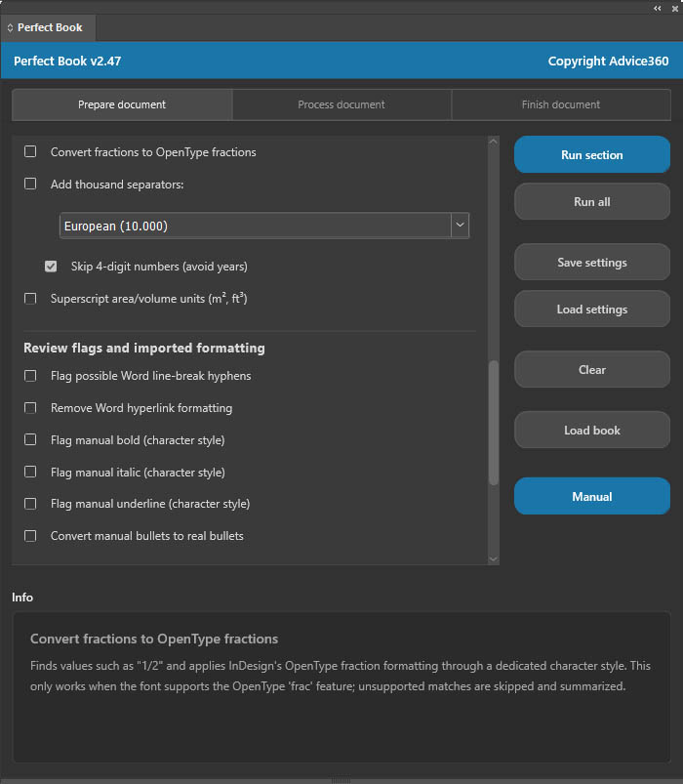Click the Info heading Convert fractions to OpenType fractions
Viewport: 683px width, 784px height.
pos(154,639)
